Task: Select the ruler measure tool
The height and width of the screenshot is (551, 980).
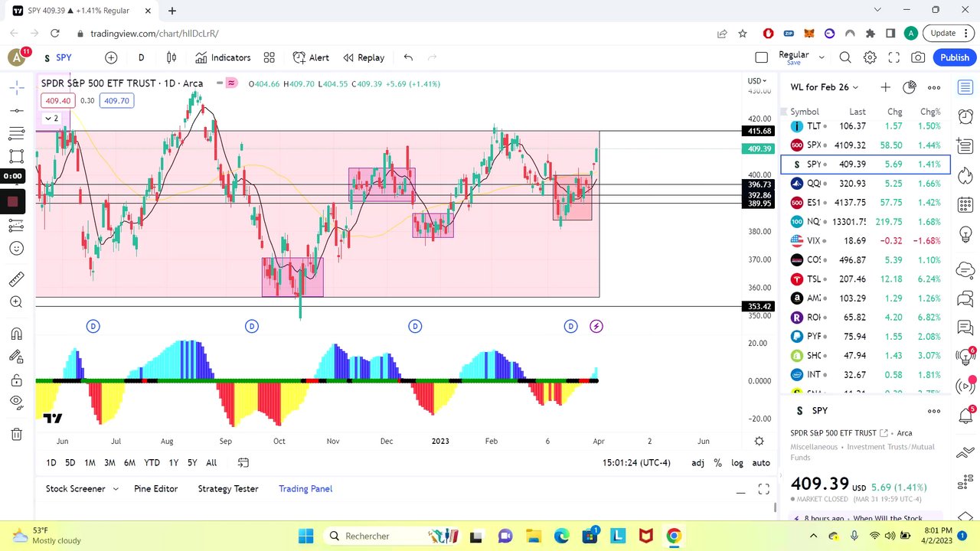Action: [x=17, y=279]
